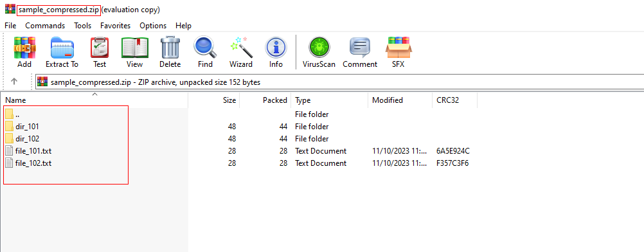This screenshot has width=644, height=252.
Task: Open the Comment tool
Action: click(360, 48)
